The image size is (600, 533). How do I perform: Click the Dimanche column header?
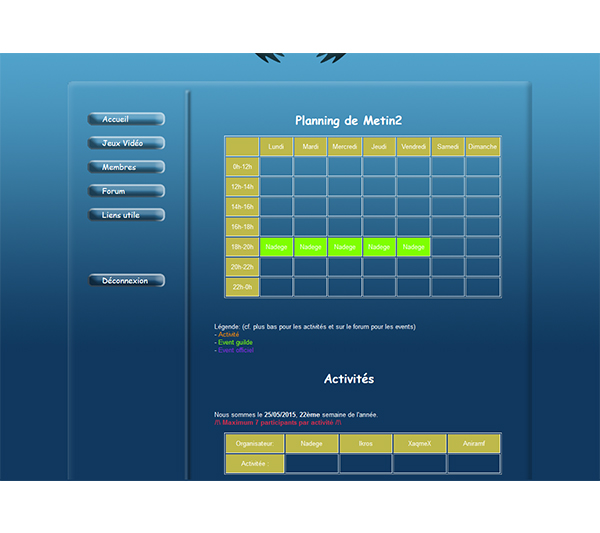point(482,147)
